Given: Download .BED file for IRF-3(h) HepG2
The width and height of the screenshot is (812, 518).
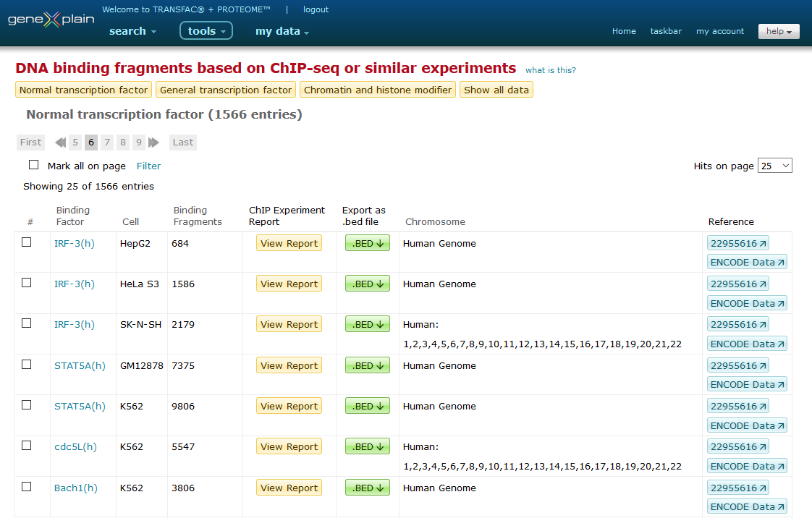Looking at the screenshot, I should [x=367, y=244].
